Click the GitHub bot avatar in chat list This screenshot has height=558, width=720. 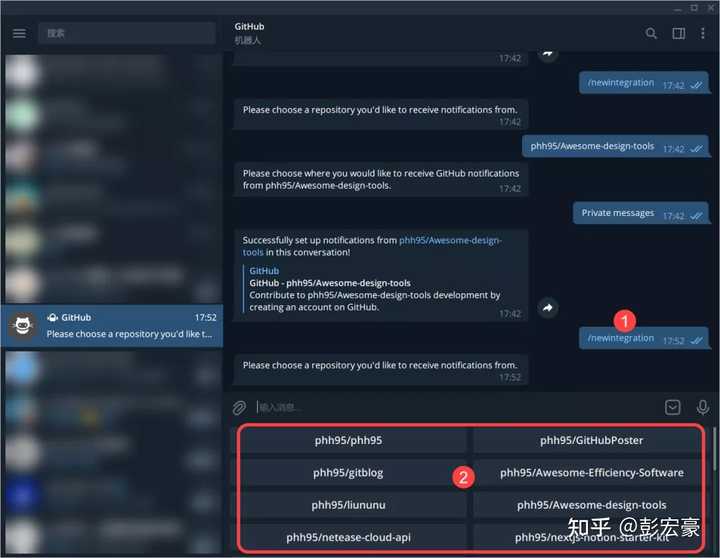[22, 326]
